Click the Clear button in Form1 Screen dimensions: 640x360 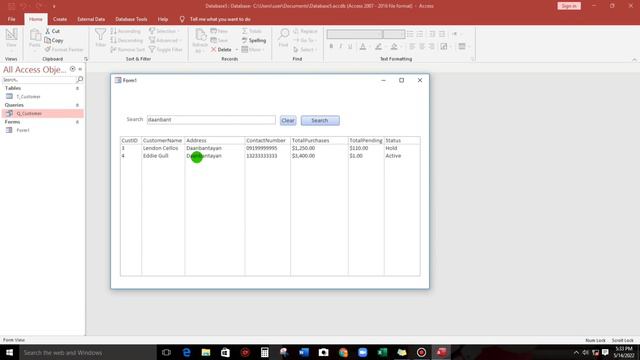[288, 120]
